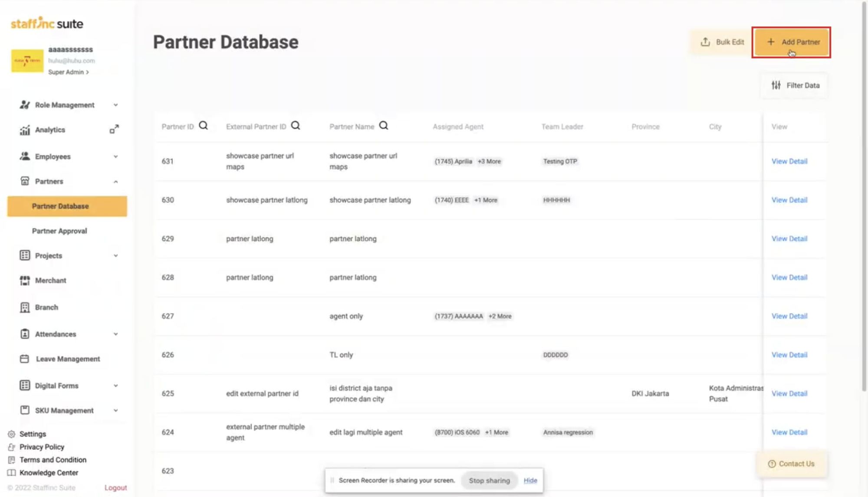868x497 pixels.
Task: Click the Employees sidebar icon
Action: click(x=25, y=156)
